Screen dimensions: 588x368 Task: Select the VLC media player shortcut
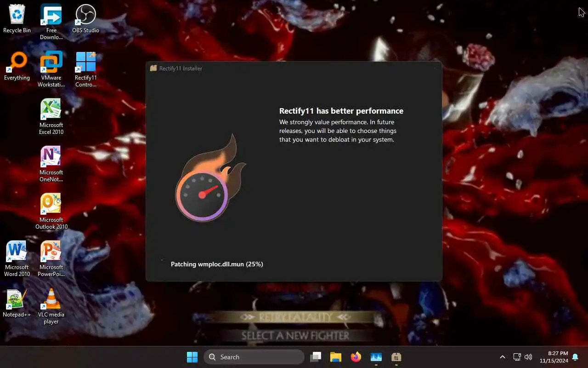51,306
